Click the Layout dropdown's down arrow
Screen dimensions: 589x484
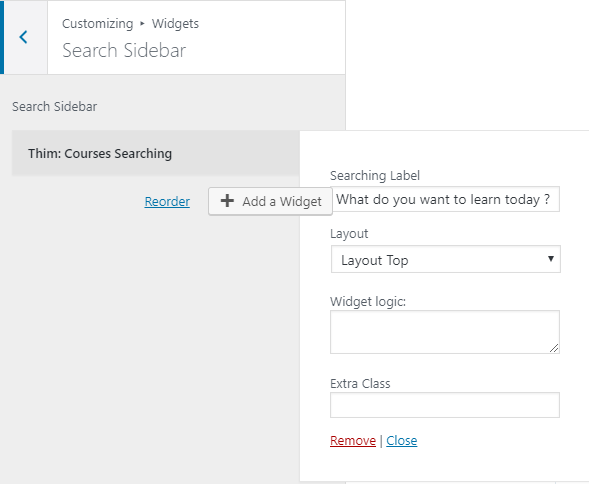[551, 259]
